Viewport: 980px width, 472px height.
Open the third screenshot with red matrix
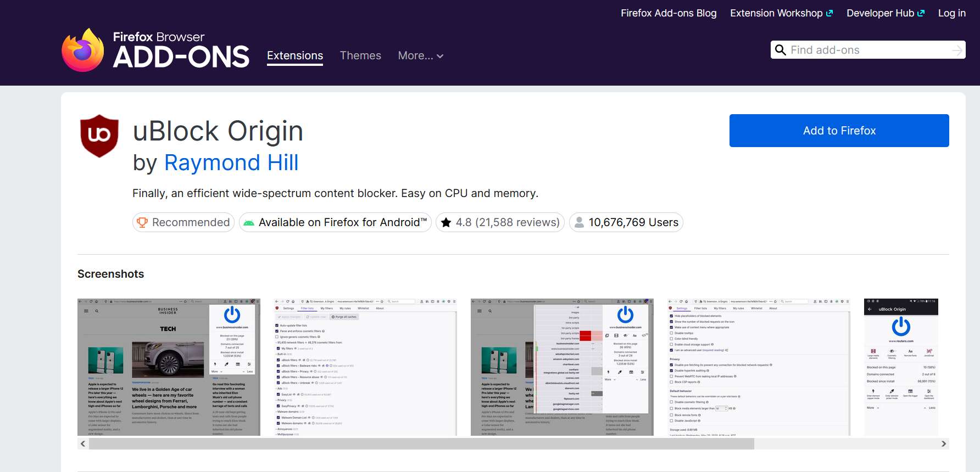click(562, 367)
